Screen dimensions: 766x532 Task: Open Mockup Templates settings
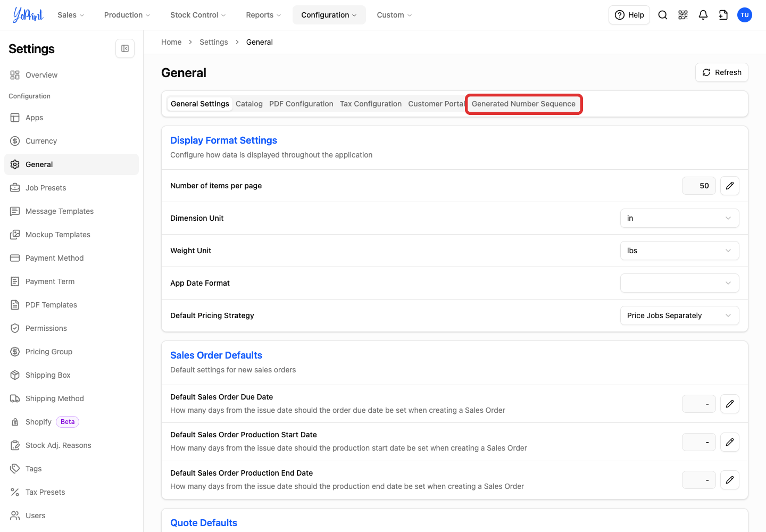pyautogui.click(x=71, y=235)
